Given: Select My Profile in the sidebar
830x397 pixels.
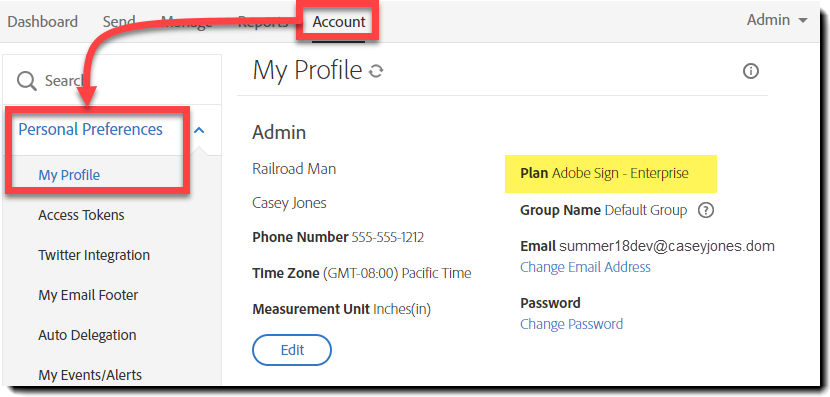Looking at the screenshot, I should (x=69, y=175).
